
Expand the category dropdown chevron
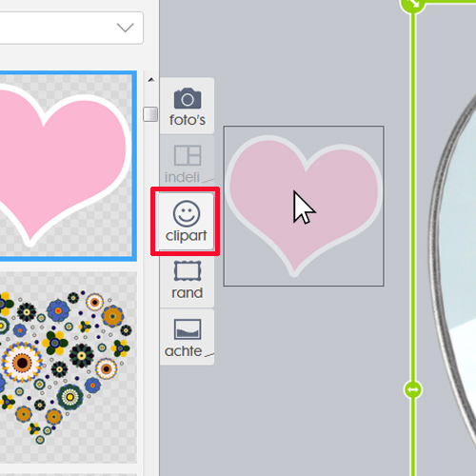click(x=125, y=28)
